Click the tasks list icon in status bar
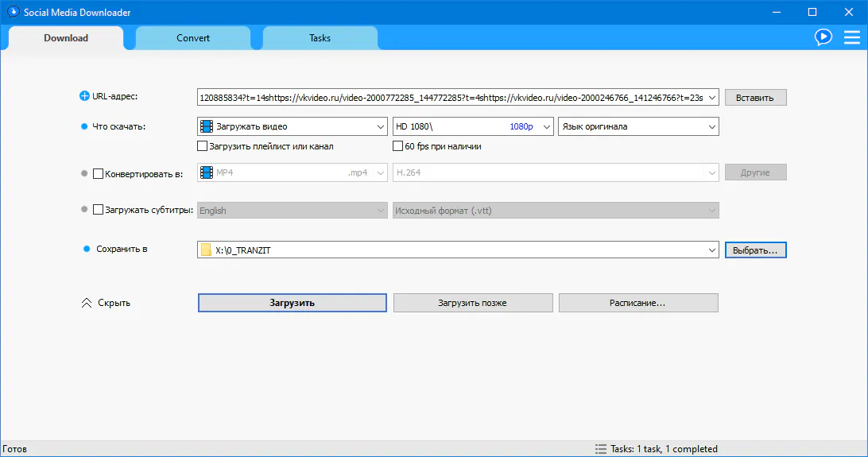868x457 pixels. tap(600, 449)
